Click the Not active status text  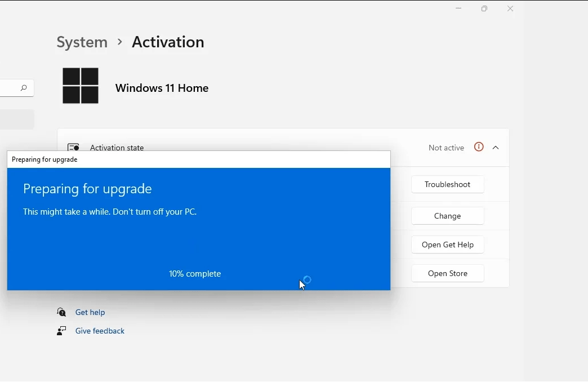pos(446,148)
